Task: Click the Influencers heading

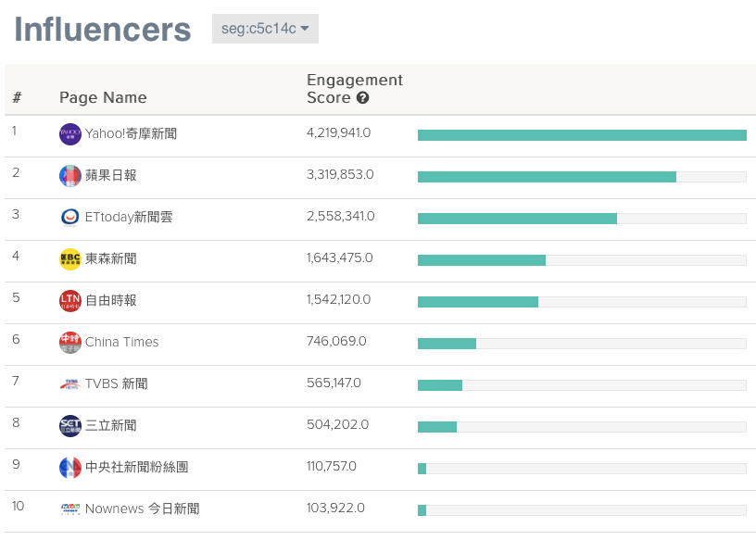Action: 103,30
